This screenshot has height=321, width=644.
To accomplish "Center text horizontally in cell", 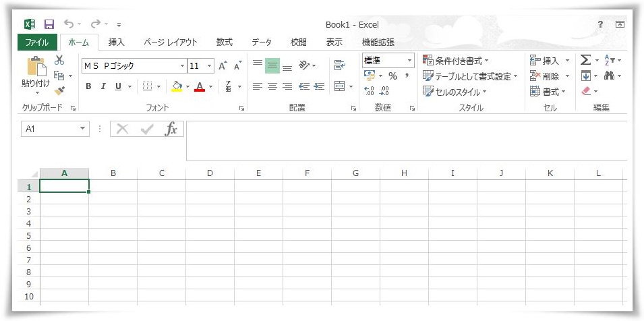I will pos(272,86).
